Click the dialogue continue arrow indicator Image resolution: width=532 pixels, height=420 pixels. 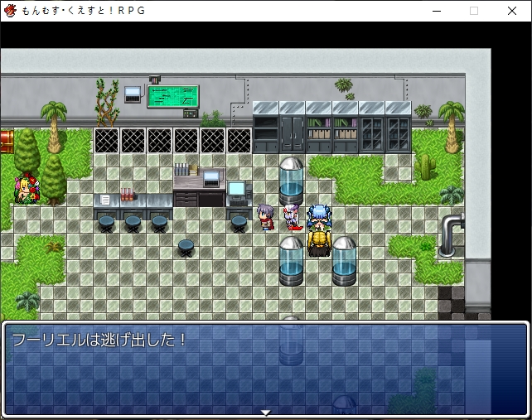pyautogui.click(x=266, y=413)
